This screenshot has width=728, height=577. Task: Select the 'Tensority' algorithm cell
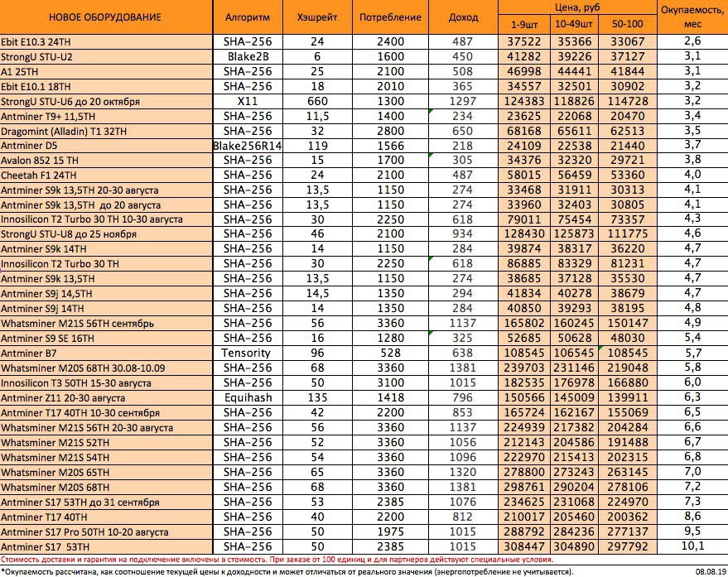tap(248, 353)
